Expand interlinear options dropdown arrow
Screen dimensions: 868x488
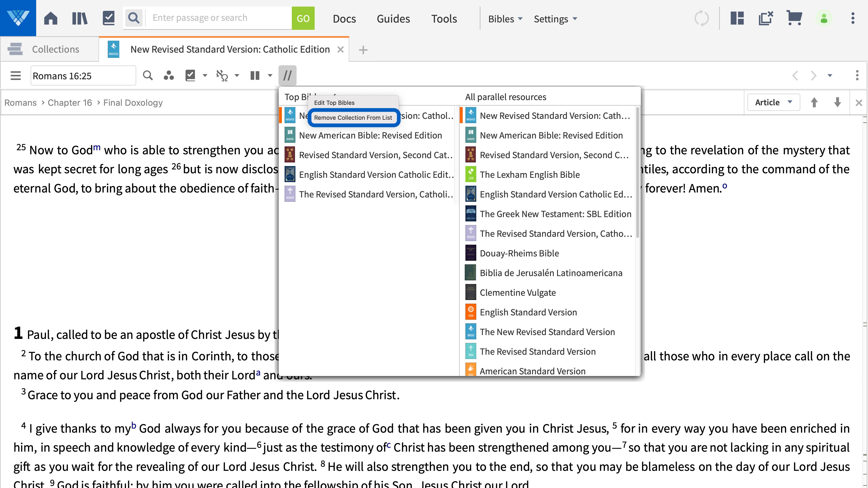[x=236, y=75]
